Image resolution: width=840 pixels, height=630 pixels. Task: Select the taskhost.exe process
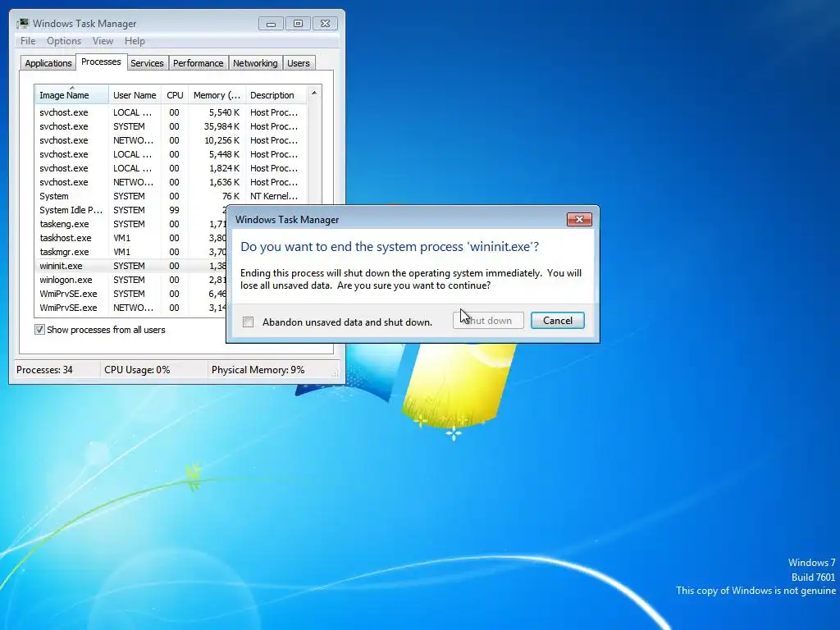pyautogui.click(x=130, y=238)
